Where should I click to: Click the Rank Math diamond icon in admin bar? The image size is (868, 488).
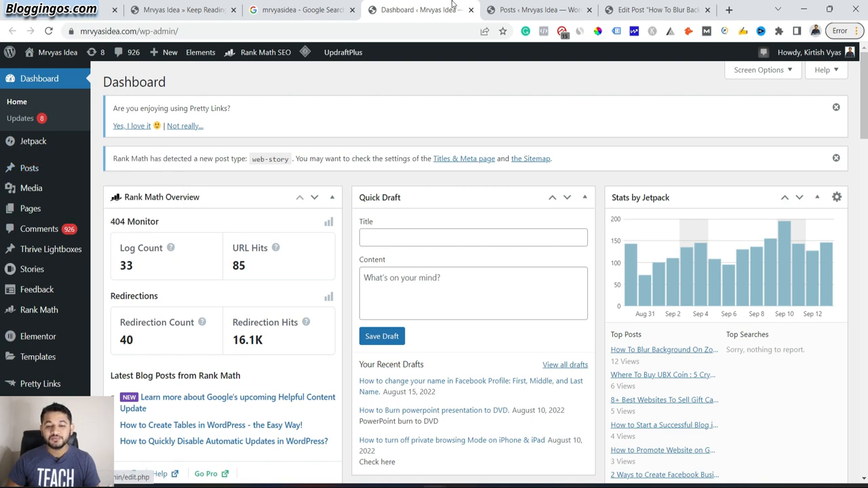coord(305,52)
